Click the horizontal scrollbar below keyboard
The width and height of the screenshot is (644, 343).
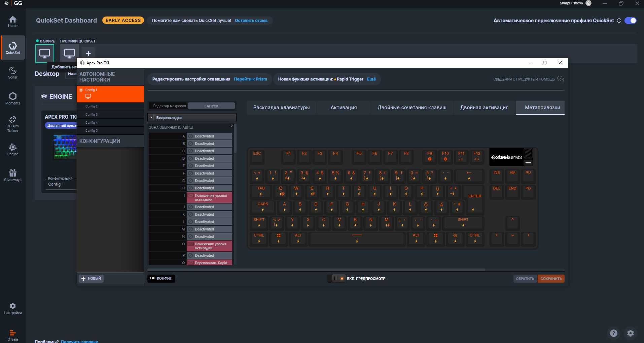point(316,270)
